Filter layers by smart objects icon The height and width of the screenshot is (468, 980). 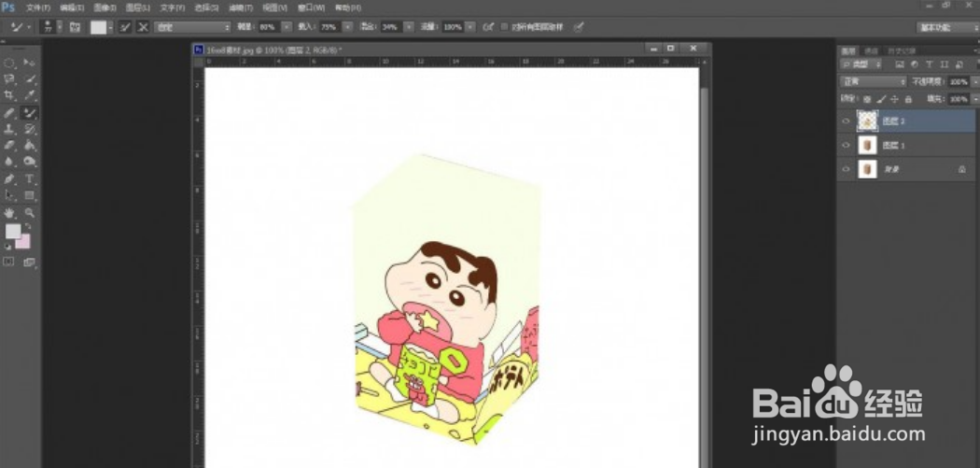pyautogui.click(x=959, y=64)
